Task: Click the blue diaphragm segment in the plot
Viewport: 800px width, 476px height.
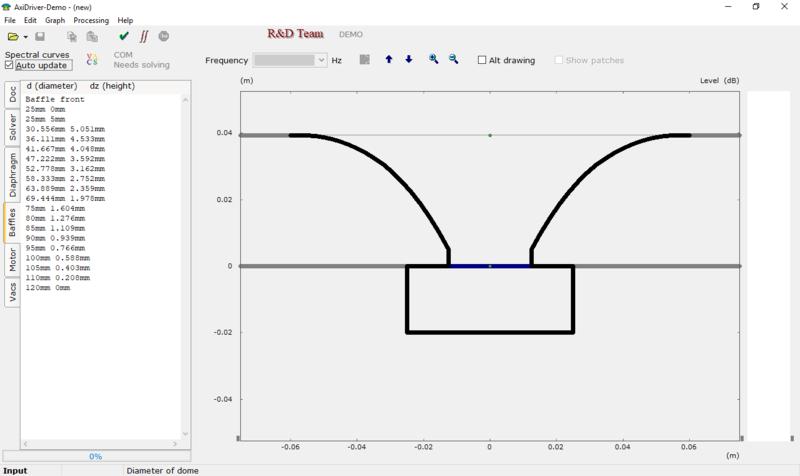Action: [x=490, y=266]
